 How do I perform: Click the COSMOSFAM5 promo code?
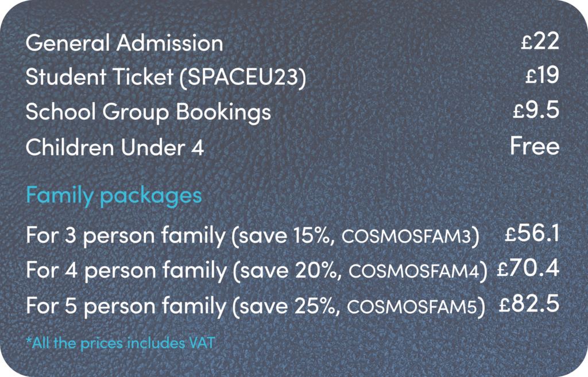click(x=412, y=308)
